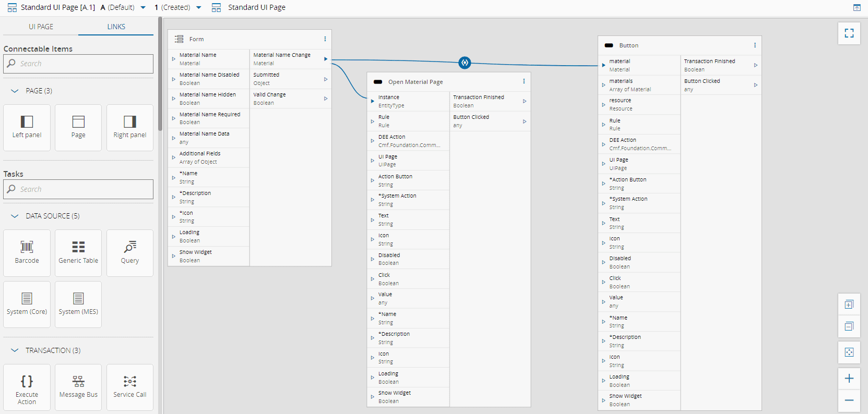Open the 1 (Created) revision dropdown
The height and width of the screenshot is (414, 868).
198,8
